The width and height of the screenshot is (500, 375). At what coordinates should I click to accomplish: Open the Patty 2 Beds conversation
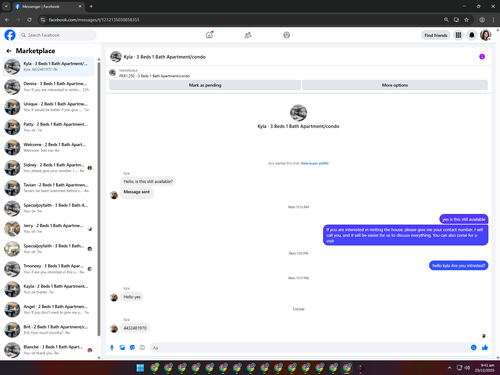click(49, 127)
